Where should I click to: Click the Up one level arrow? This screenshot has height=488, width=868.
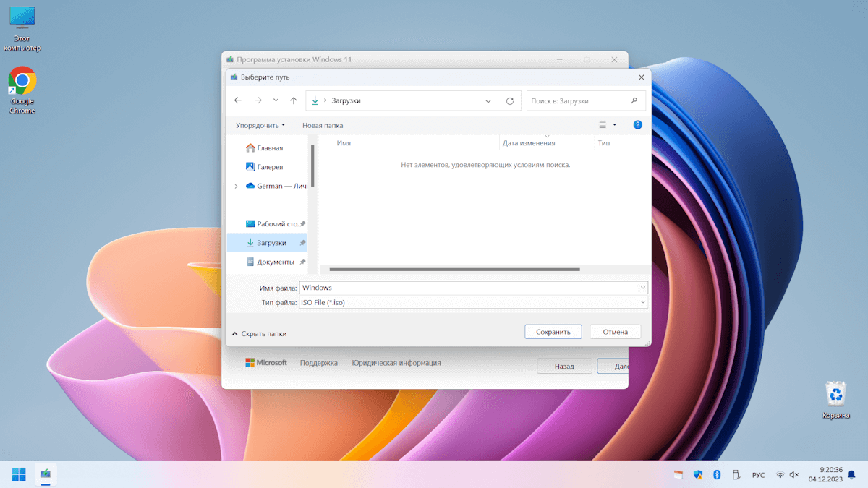click(293, 100)
